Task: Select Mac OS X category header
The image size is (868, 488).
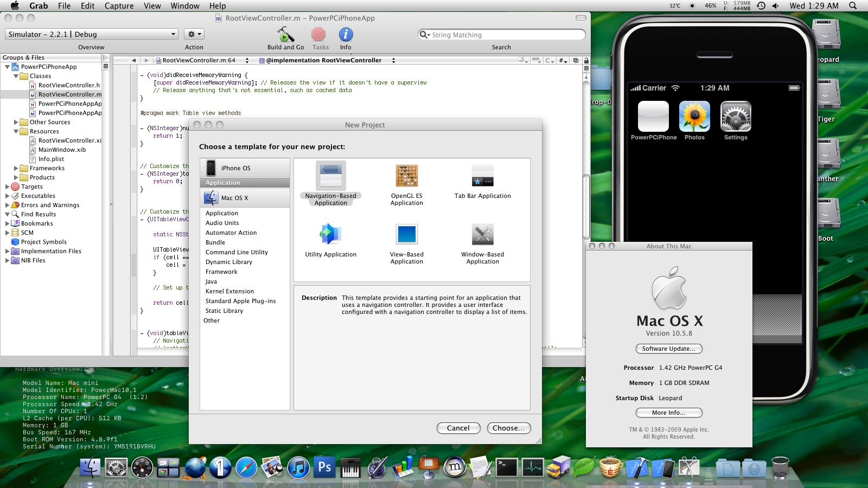Action: pos(245,198)
